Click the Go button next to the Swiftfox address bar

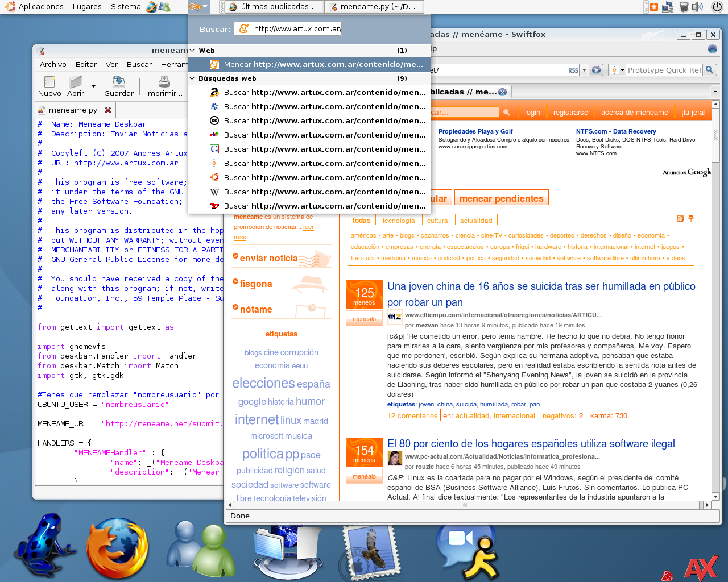(x=596, y=70)
